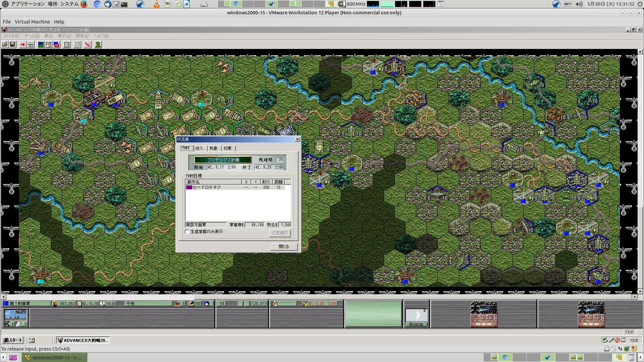Viewport: 644px width, 362px height.
Task: Click the calendar icon in status bar
Action: [x=79, y=304]
